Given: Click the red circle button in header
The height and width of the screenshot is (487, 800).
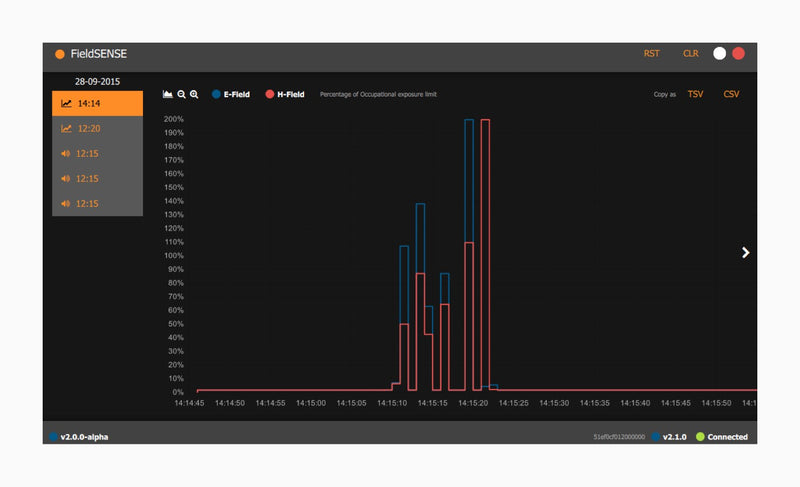Looking at the screenshot, I should [738, 54].
